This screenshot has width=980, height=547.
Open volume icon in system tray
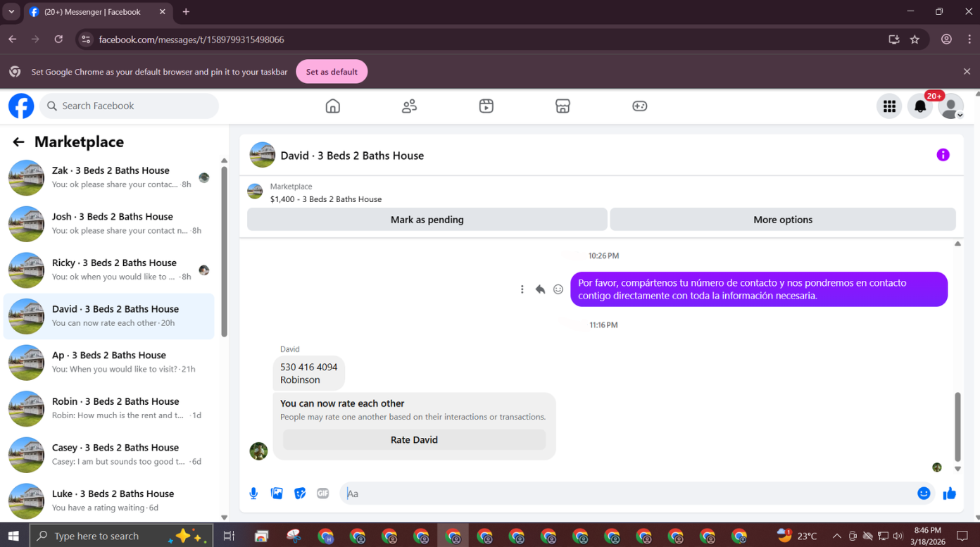click(898, 536)
